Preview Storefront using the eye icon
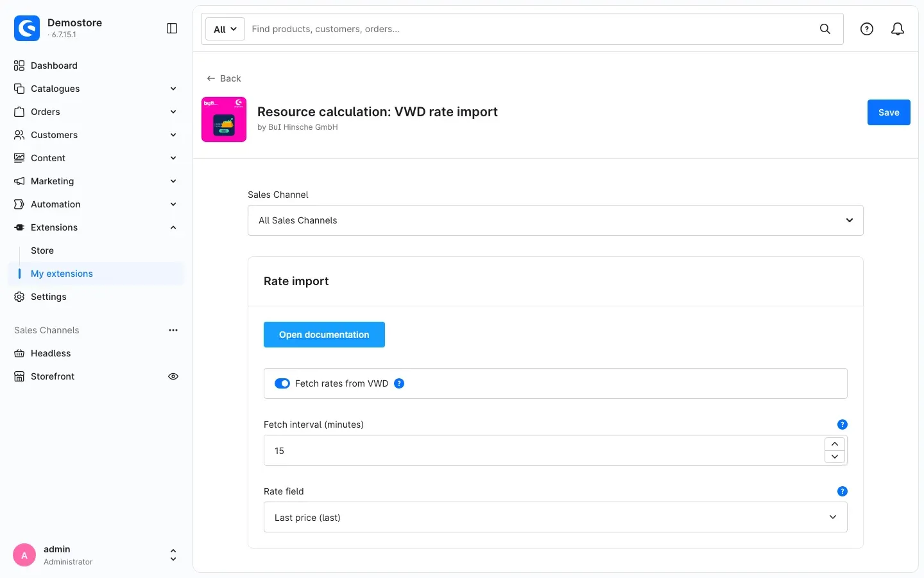 (173, 376)
